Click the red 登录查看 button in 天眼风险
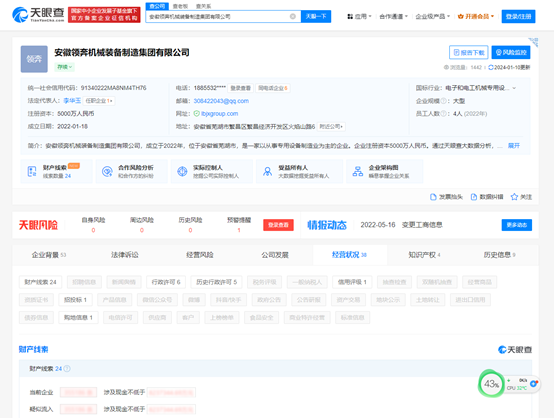 pos(278,225)
